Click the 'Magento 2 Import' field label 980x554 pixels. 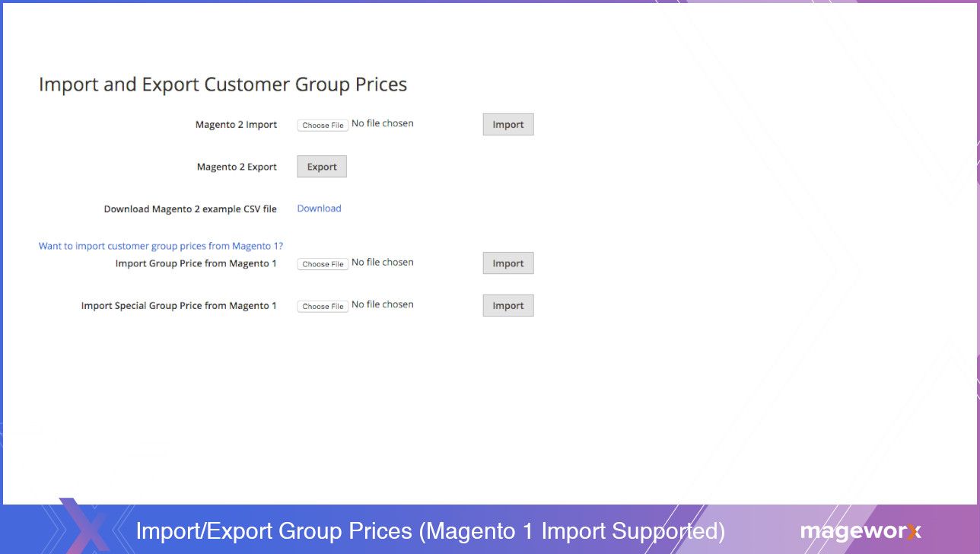tap(236, 125)
